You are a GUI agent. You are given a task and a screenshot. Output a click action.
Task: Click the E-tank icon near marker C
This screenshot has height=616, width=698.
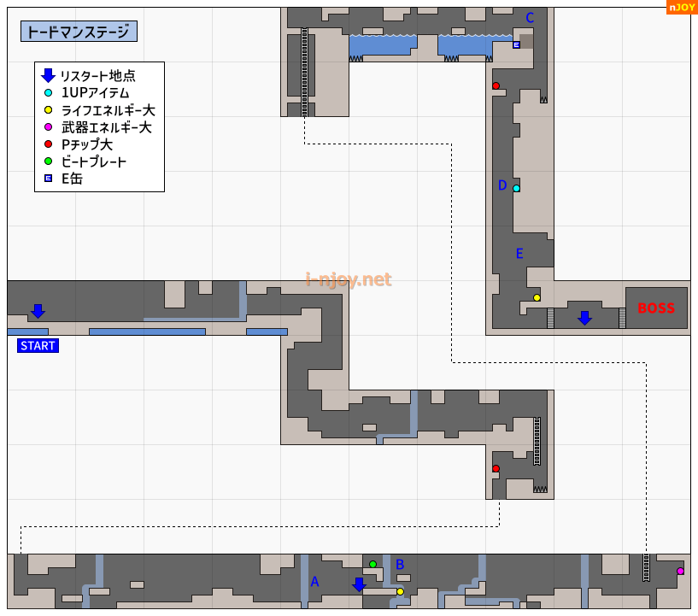(516, 45)
